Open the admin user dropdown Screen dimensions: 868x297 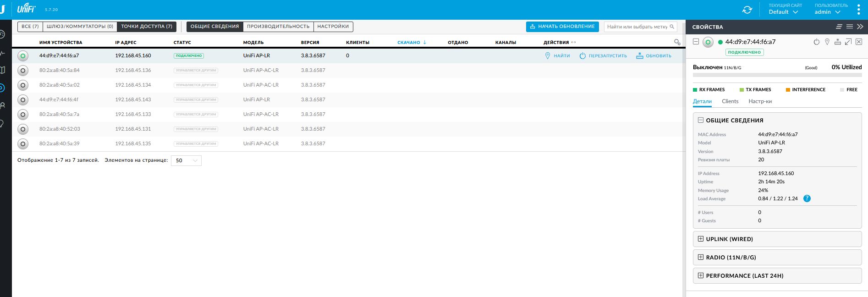tap(827, 12)
